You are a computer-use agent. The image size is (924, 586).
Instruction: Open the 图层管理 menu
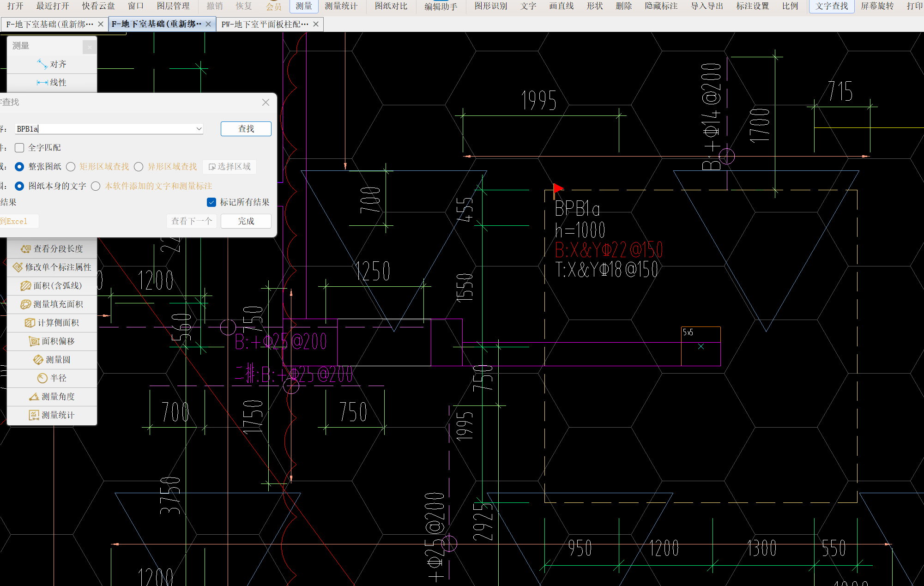pos(173,6)
